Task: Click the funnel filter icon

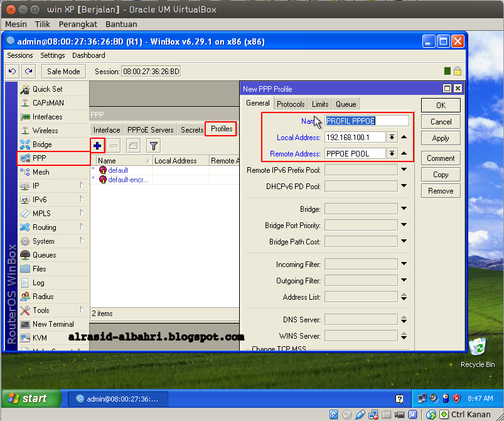Action: click(x=153, y=146)
